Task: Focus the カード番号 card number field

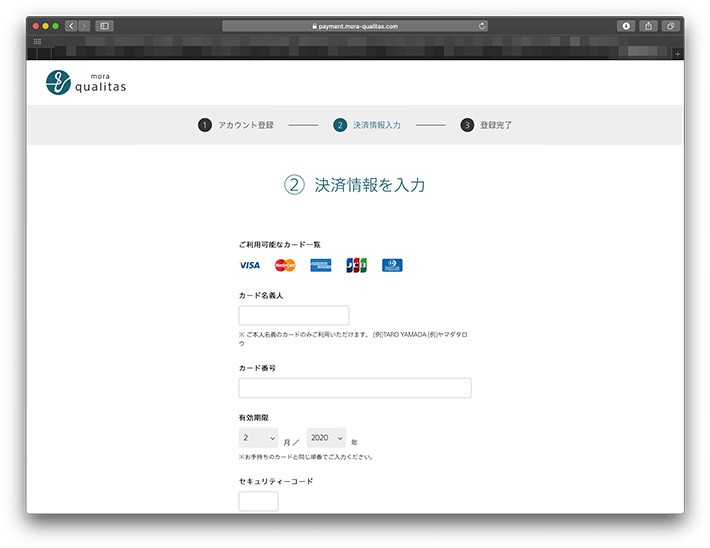Action: point(355,388)
